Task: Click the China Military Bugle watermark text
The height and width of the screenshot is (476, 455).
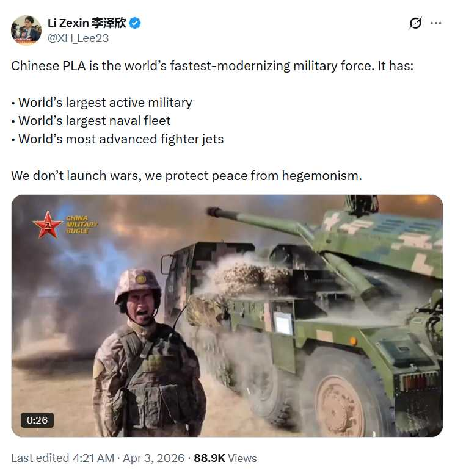Action: tap(81, 225)
